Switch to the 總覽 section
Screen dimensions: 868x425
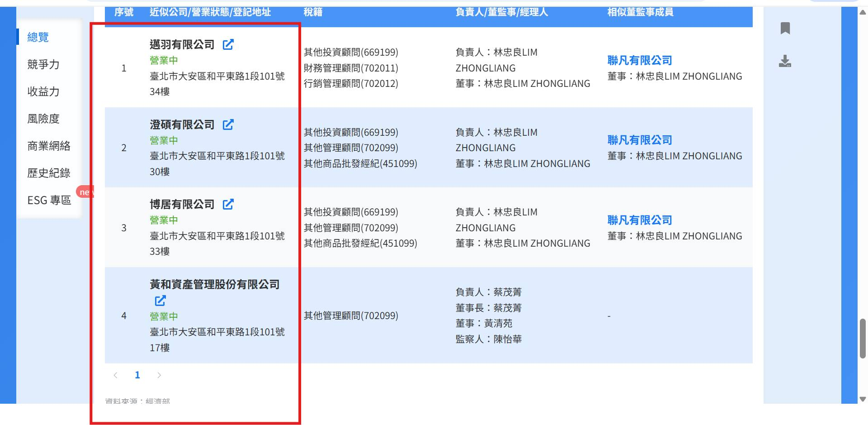click(x=38, y=37)
